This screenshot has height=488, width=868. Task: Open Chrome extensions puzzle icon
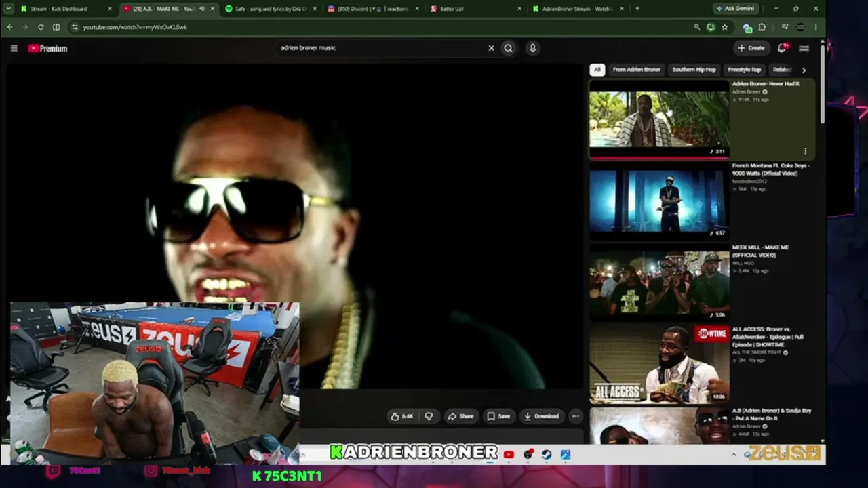coord(762,27)
